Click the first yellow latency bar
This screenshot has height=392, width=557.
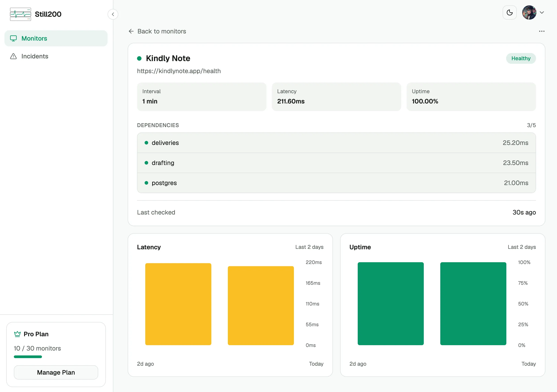(178, 304)
